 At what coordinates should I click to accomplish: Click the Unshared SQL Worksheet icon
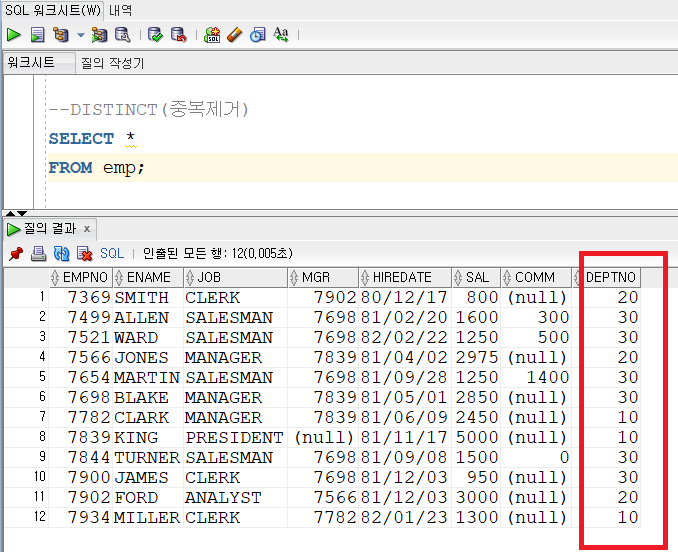pyautogui.click(x=212, y=35)
